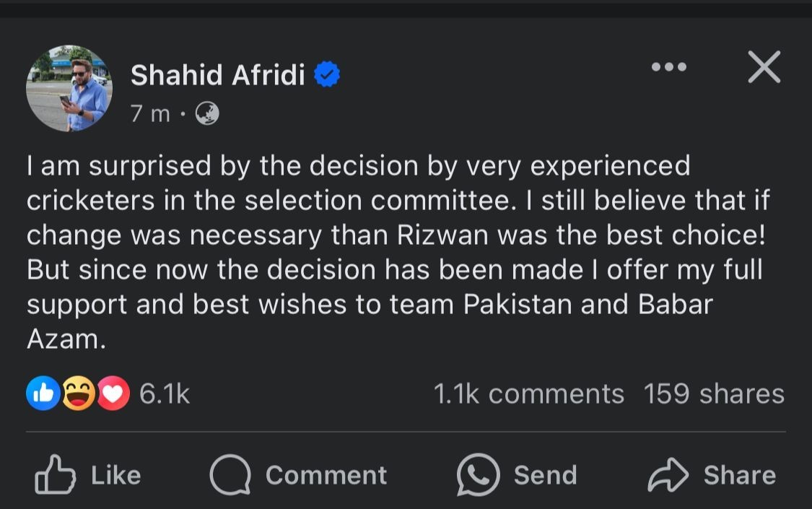Click the blue verified badge
This screenshot has height=509, width=812.
tap(327, 74)
